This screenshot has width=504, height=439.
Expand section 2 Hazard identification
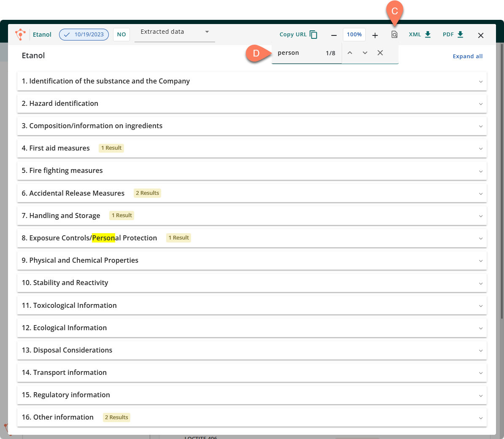[251, 103]
